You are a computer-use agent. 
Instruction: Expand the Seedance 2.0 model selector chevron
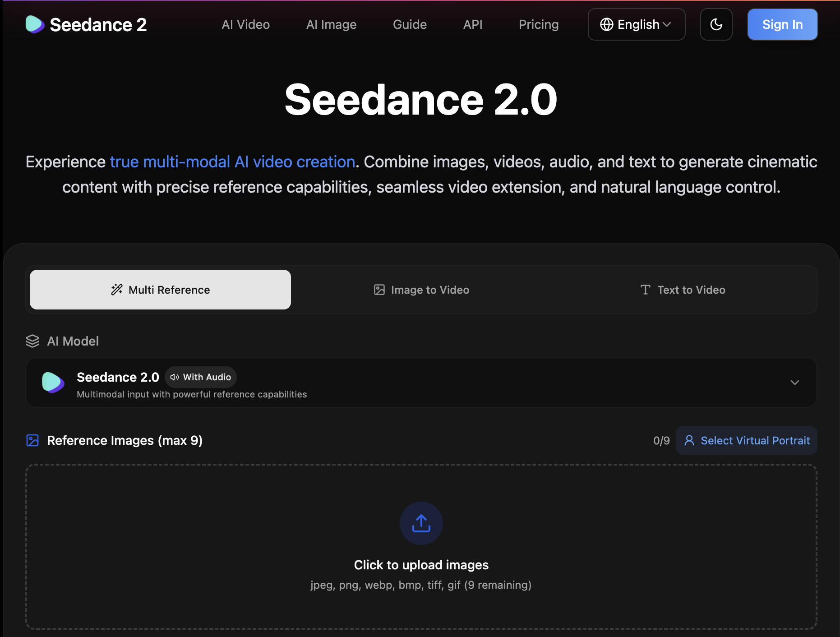point(794,383)
